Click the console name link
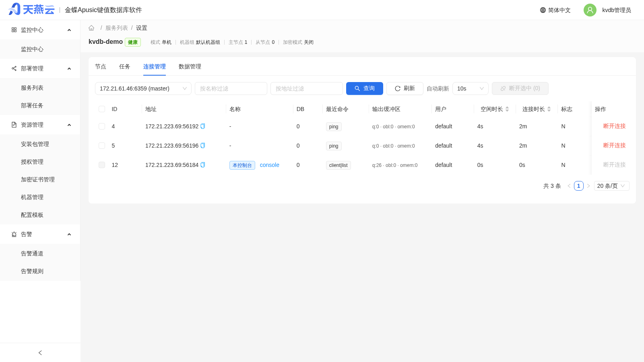644x362 pixels. click(x=270, y=165)
